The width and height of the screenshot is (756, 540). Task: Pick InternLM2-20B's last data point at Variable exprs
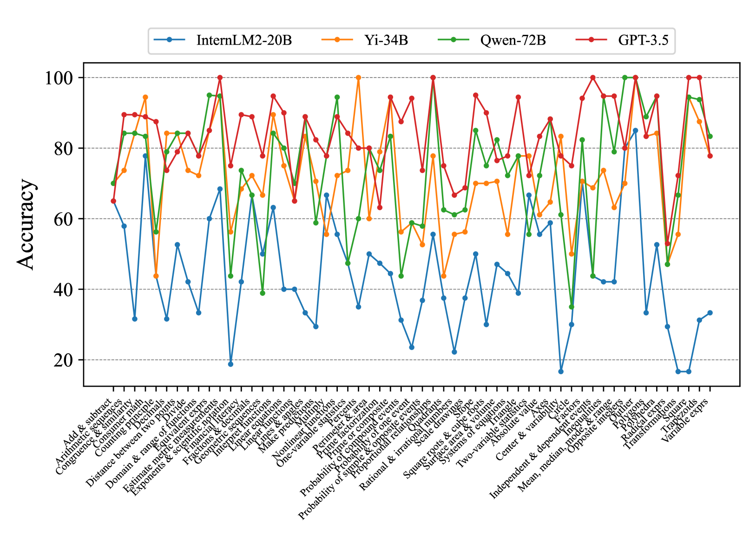(710, 313)
